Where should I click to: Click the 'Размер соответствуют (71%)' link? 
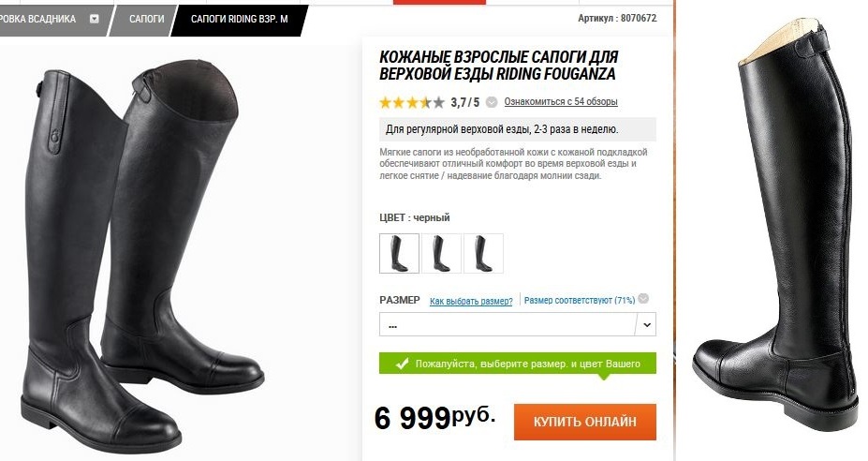579,301
